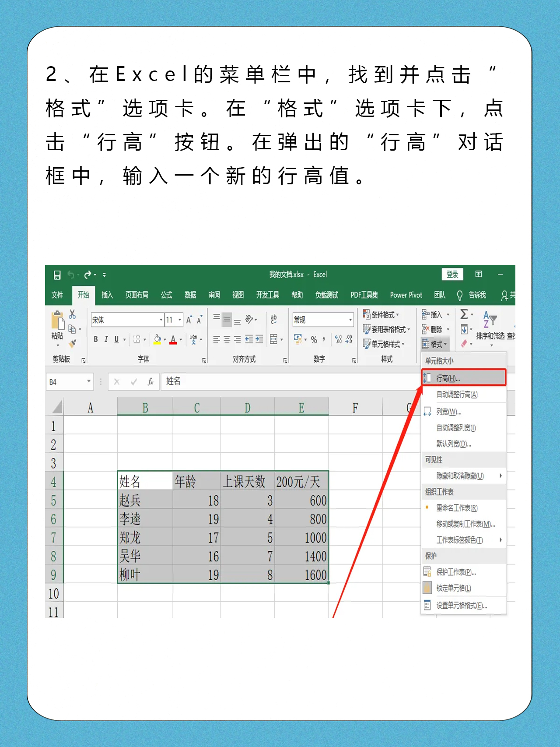Screen dimensions: 560x747
Task: Select the column F header
Action: pyautogui.click(x=355, y=408)
